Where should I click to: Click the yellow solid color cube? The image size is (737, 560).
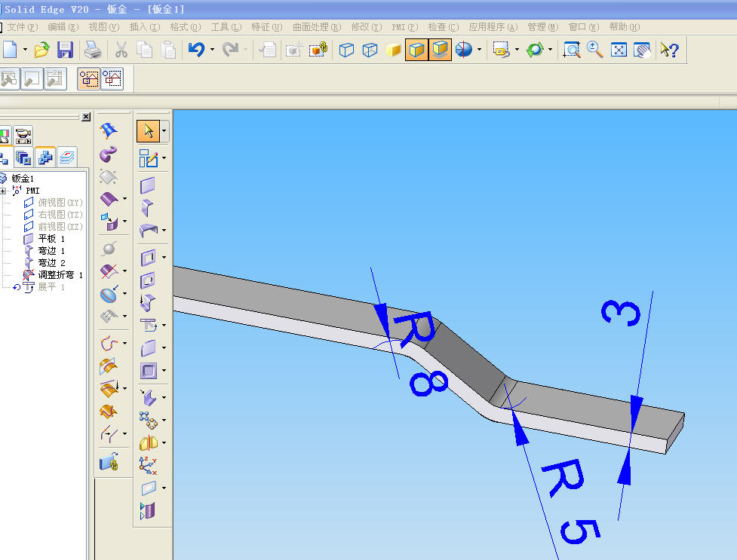(393, 49)
